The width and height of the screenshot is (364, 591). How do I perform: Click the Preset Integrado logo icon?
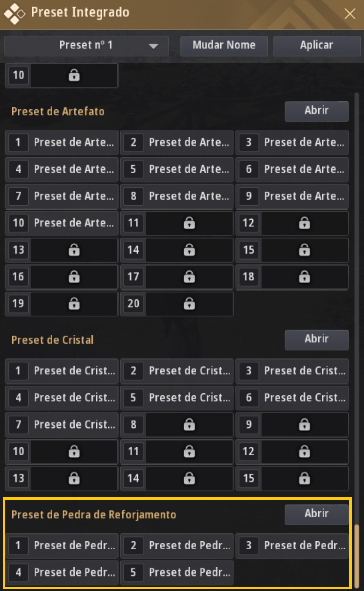point(15,13)
